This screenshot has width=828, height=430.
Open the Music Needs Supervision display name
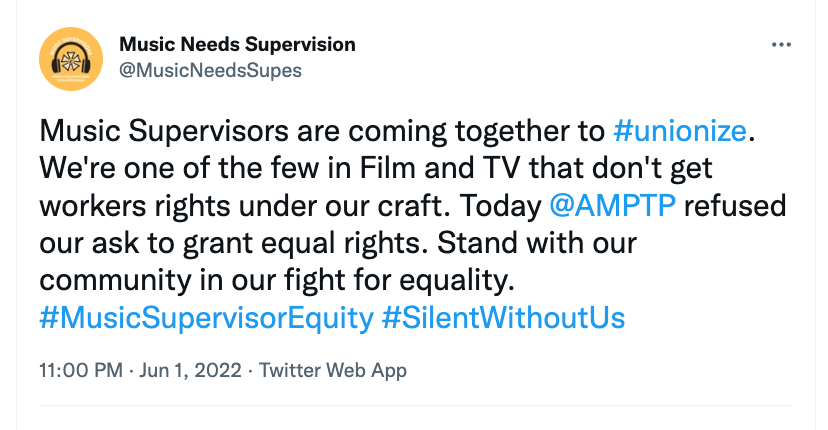[237, 45]
